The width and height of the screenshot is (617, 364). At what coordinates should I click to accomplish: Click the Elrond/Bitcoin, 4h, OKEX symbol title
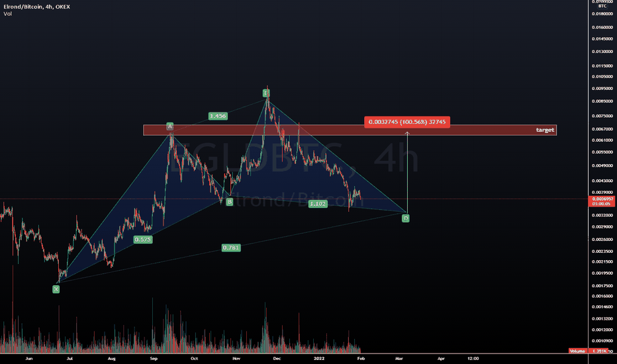(x=36, y=7)
